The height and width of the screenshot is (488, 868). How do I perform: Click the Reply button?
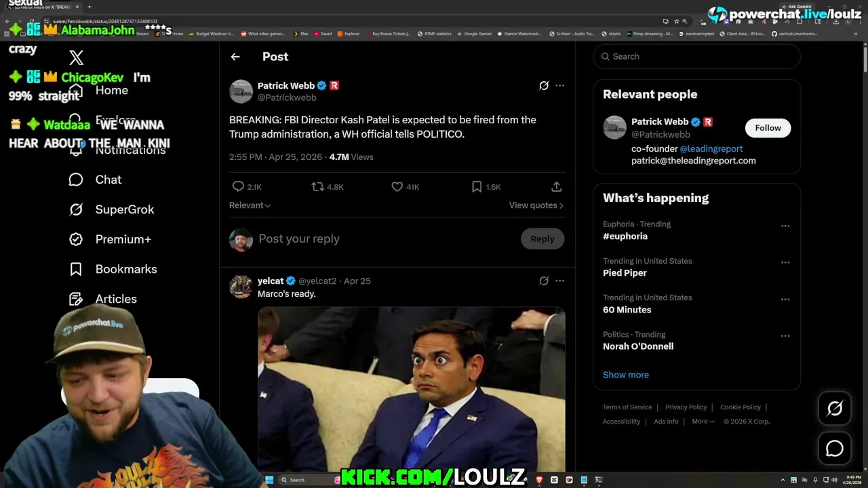[x=542, y=239]
